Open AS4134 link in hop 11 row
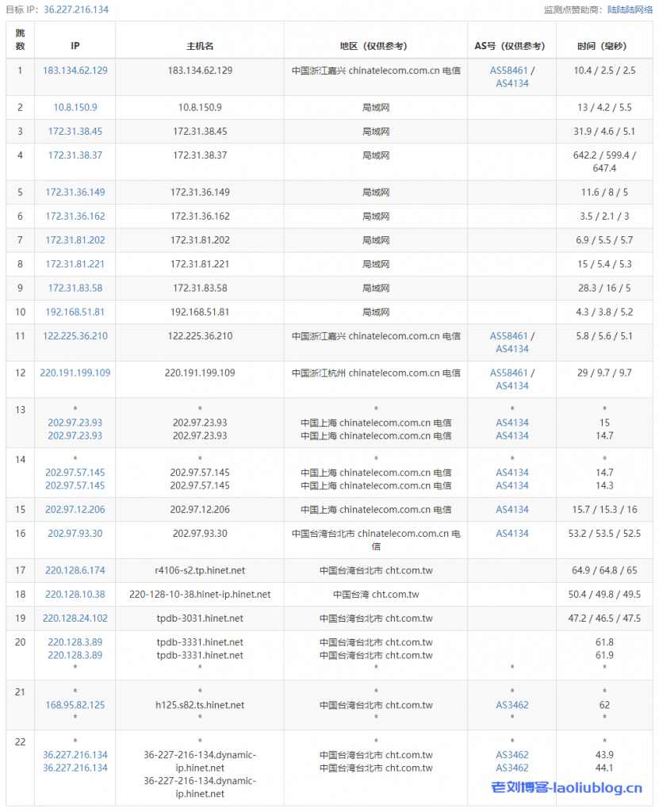This screenshot has height=812, width=659. pos(512,349)
